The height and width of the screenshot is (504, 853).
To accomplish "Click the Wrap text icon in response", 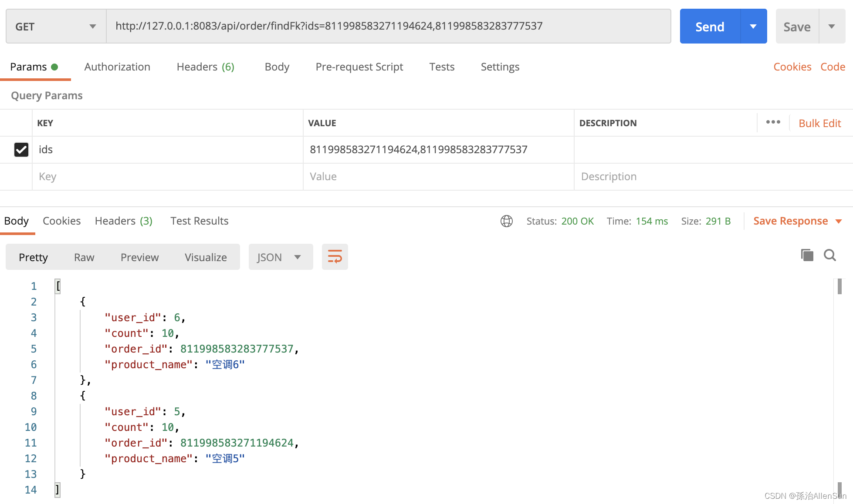I will coord(334,257).
